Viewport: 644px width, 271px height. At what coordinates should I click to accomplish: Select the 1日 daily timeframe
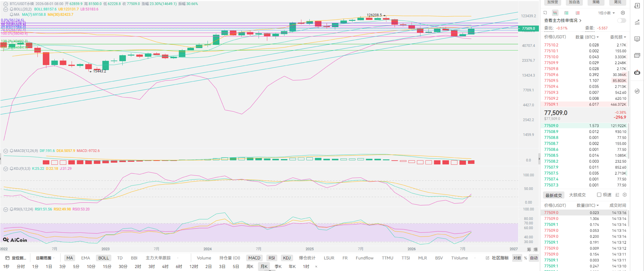pos(49,266)
